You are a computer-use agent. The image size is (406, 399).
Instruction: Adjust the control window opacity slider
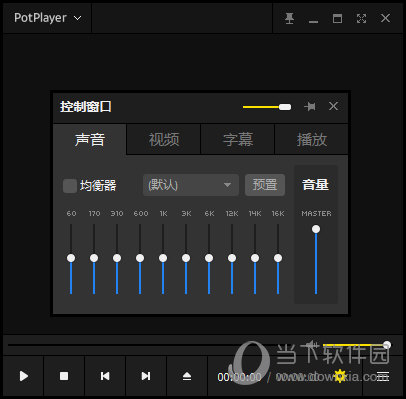pyautogui.click(x=267, y=107)
